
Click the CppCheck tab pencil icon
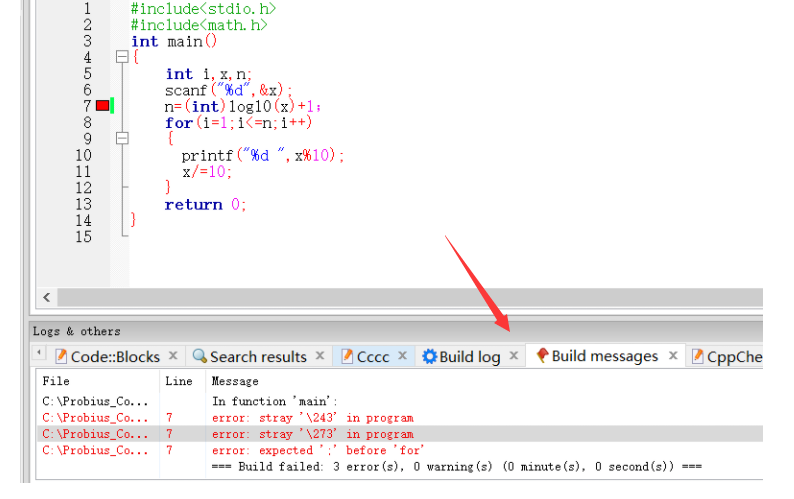(697, 356)
